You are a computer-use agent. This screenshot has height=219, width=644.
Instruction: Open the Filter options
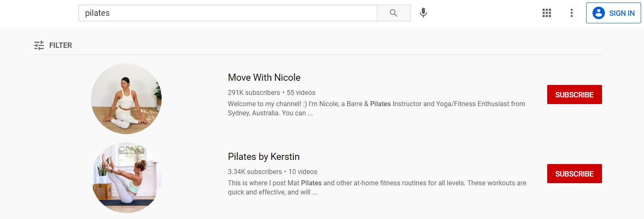point(53,45)
